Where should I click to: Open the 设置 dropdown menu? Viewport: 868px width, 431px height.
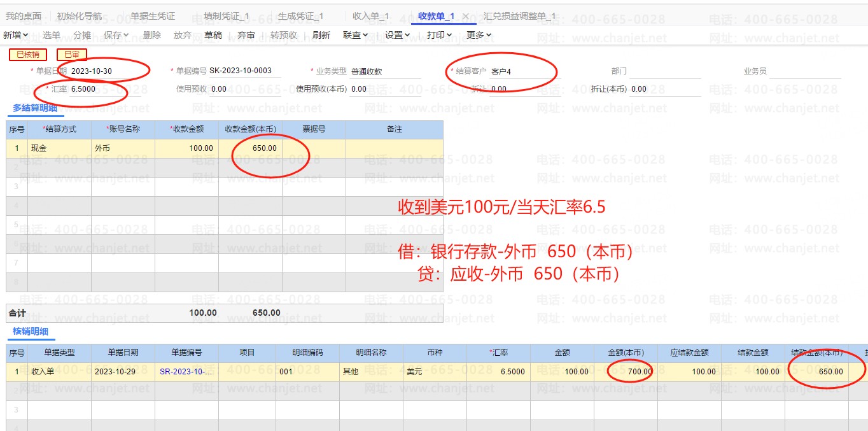(x=398, y=35)
